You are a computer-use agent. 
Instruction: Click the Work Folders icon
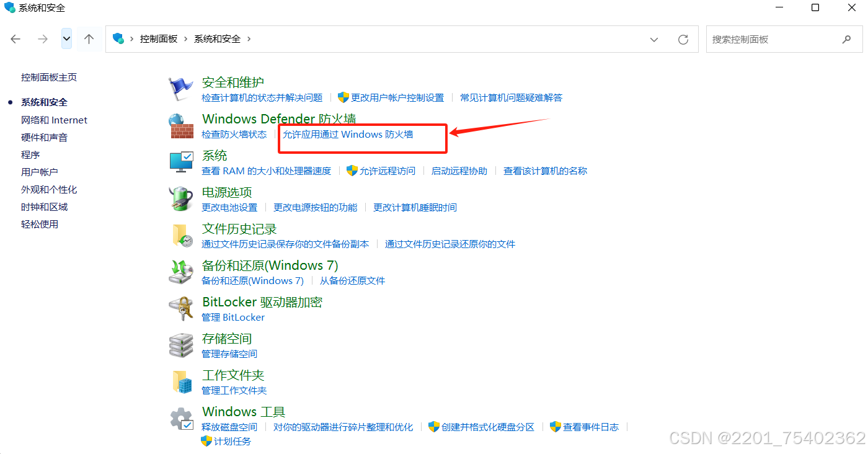[x=181, y=382]
